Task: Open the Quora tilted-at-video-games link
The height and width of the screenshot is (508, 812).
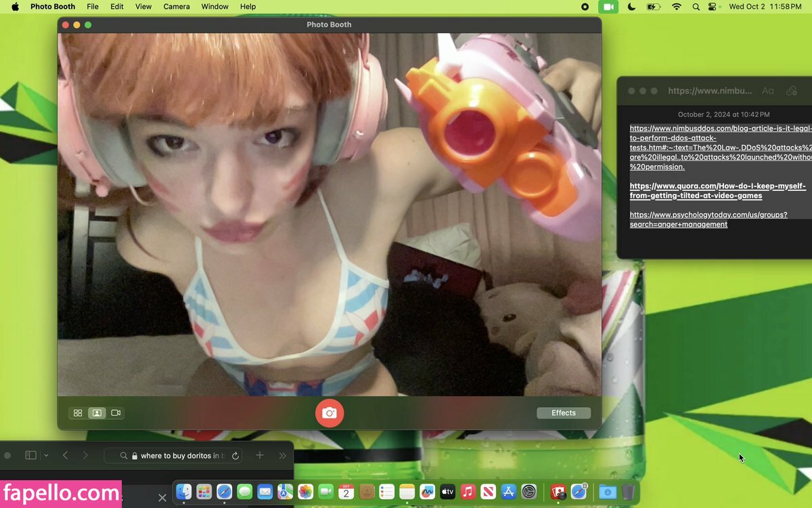Action: 717,191
